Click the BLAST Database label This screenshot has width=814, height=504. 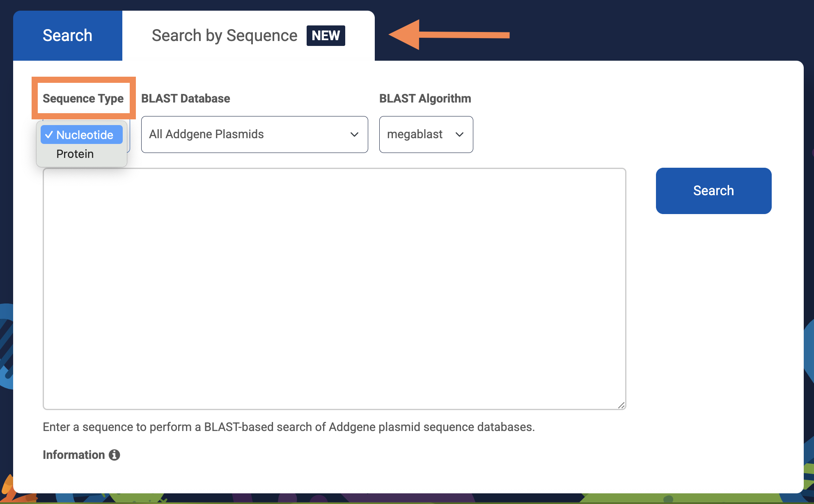186,98
